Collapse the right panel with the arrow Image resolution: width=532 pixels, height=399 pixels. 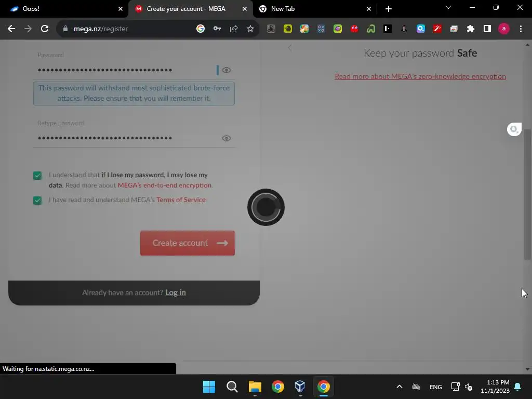tap(289, 48)
